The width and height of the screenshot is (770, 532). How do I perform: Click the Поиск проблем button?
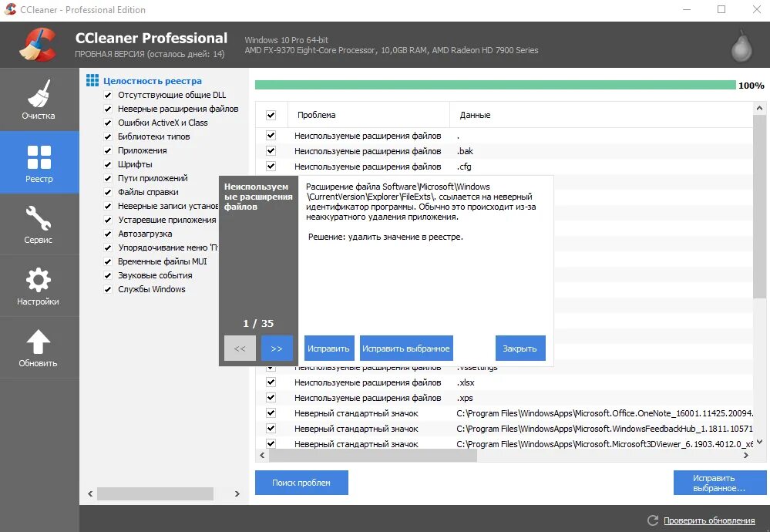click(x=301, y=483)
